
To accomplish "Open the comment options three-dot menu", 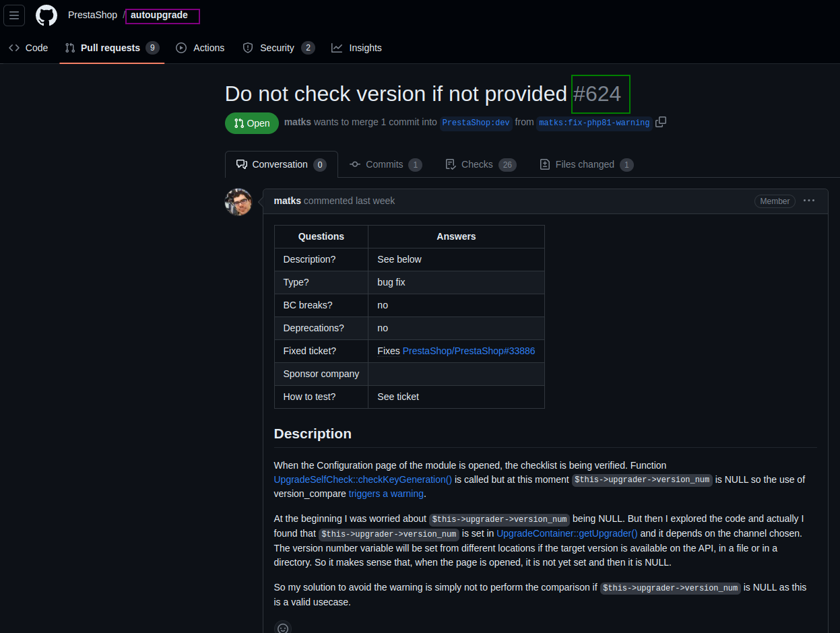I will 809,201.
